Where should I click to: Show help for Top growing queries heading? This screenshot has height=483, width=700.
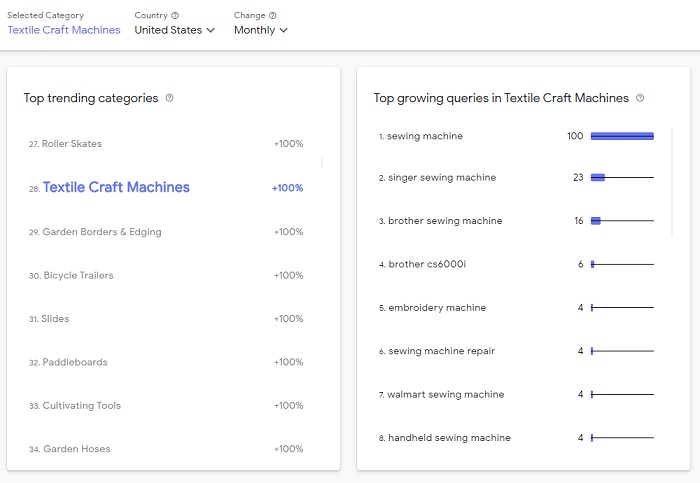pyautogui.click(x=640, y=98)
